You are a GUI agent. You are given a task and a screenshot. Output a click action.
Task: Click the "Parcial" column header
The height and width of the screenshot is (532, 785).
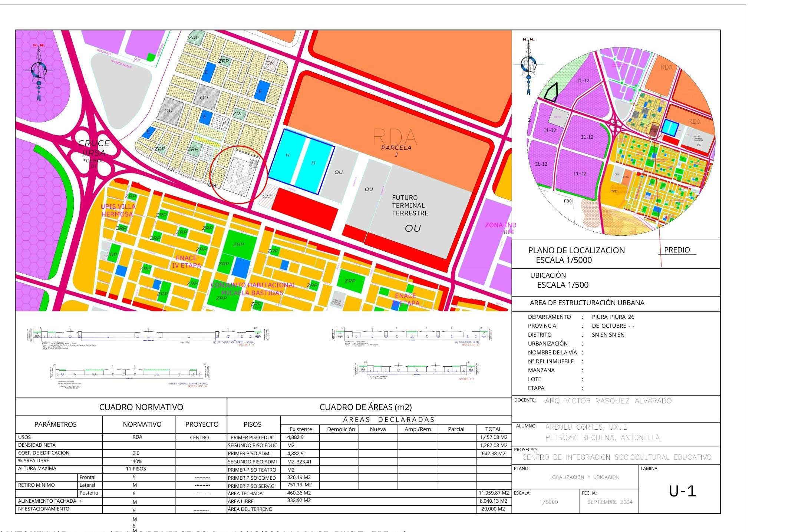click(456, 429)
